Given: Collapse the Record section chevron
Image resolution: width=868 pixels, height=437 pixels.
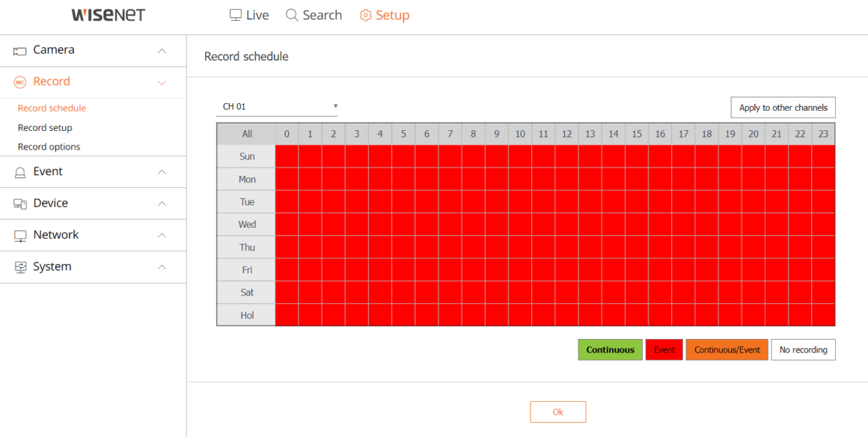Looking at the screenshot, I should point(162,82).
